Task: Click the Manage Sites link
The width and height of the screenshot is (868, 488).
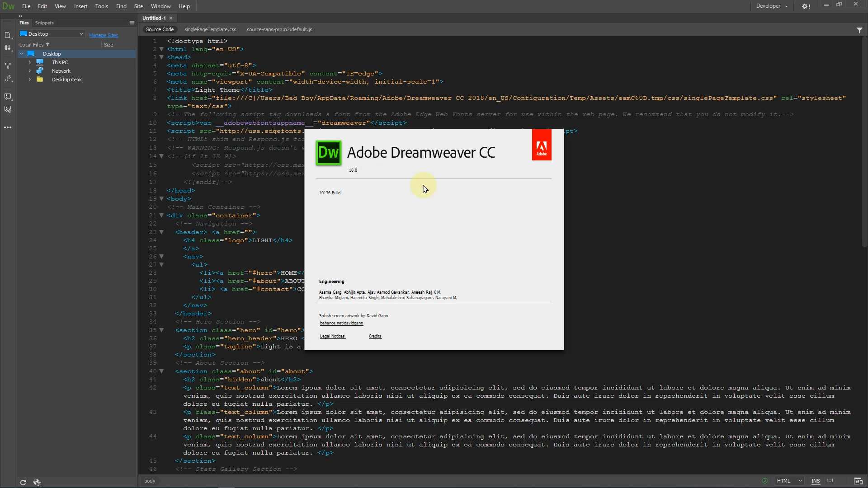Action: pos(104,35)
